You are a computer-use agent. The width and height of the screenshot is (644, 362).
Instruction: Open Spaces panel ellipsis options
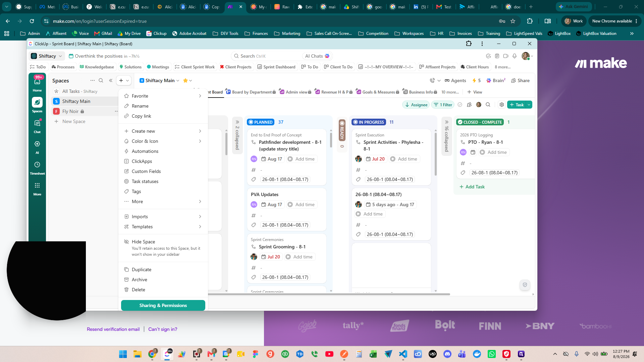pyautogui.click(x=93, y=80)
